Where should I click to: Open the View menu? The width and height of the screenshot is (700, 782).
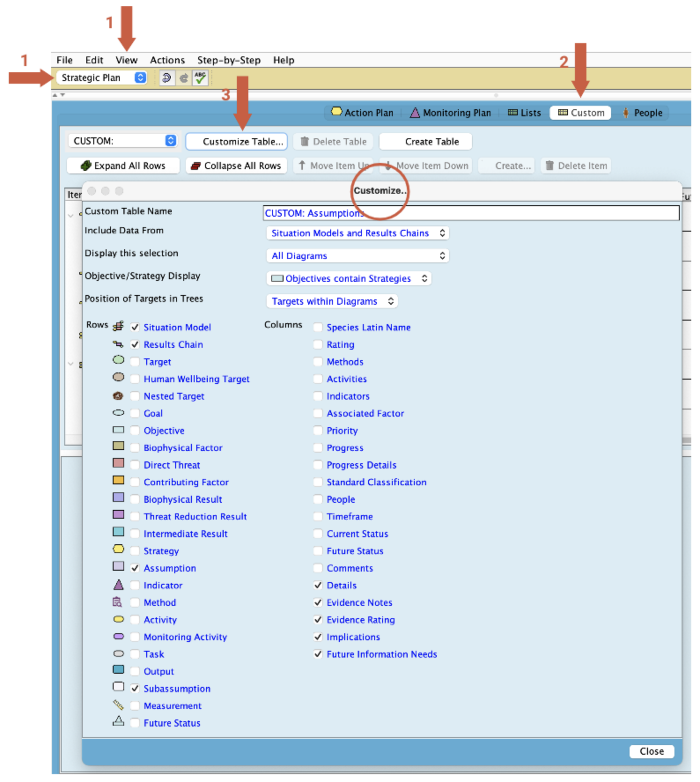126,60
